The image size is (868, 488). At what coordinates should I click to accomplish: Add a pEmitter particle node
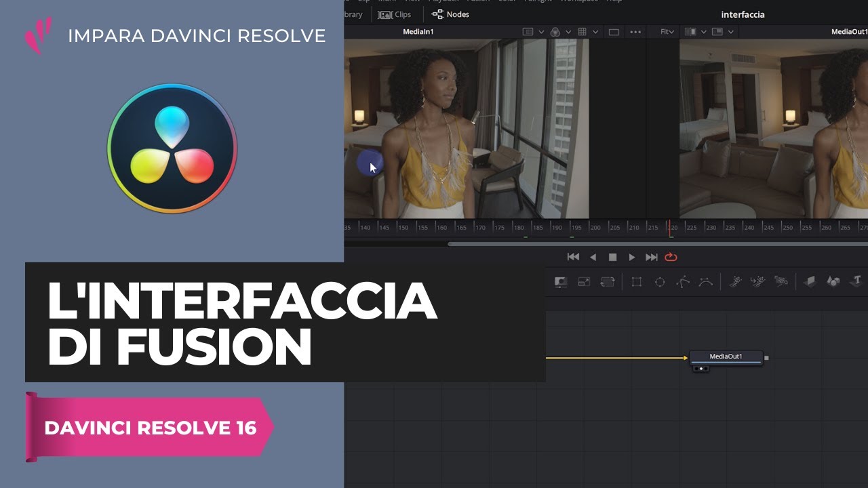coord(735,281)
